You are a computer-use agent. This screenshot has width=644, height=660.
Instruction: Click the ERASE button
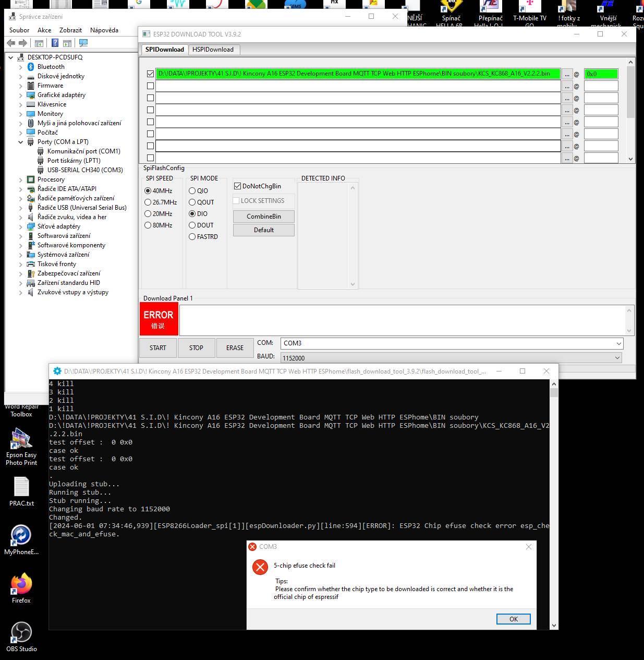(x=235, y=348)
